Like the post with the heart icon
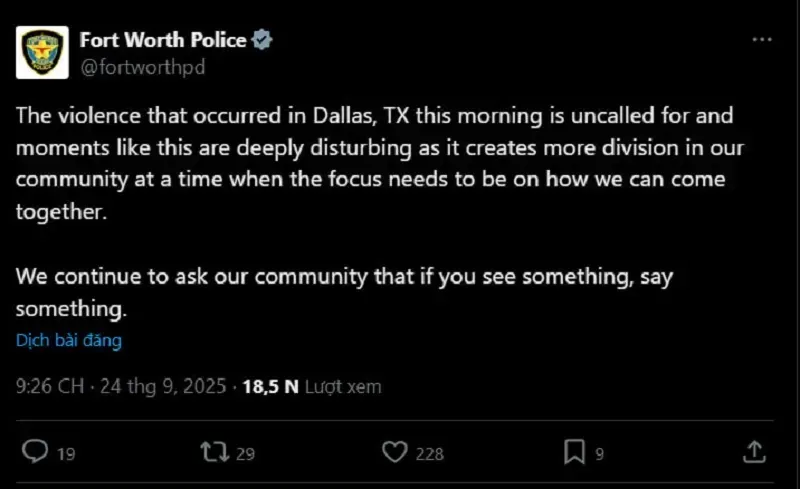 pos(395,452)
